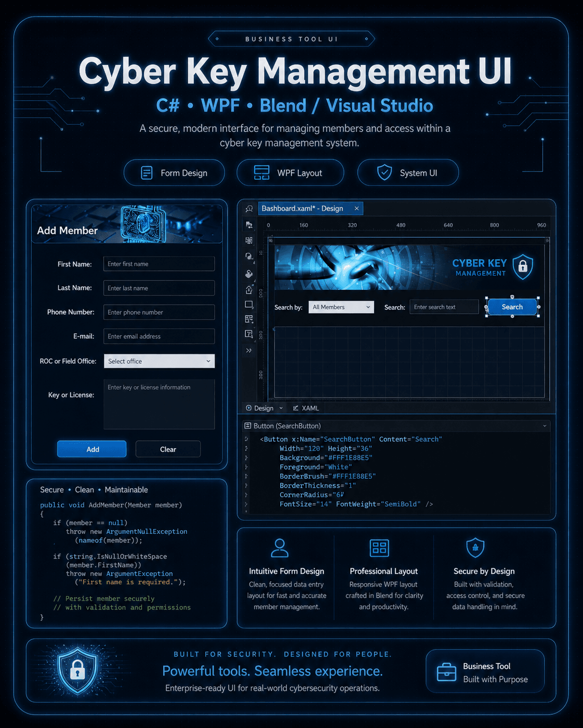Click the 'First name is required.' string
Viewport: 583px width, 728px height.
(128, 582)
